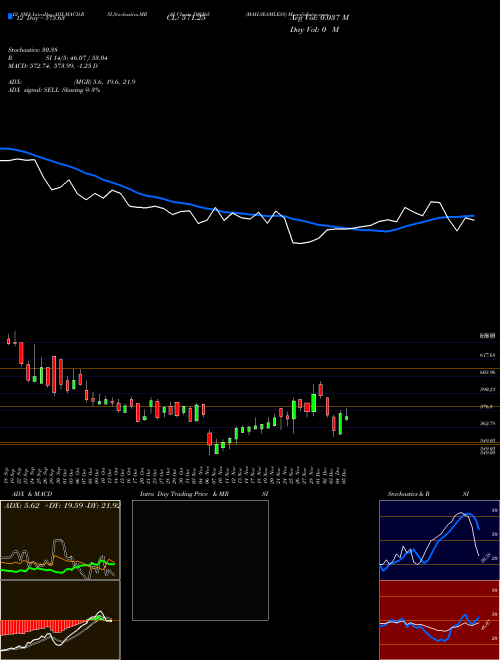The image size is (500, 660).
Task: Click the 'Avg Vol: 0.037 M' label
Action: pos(319,18)
